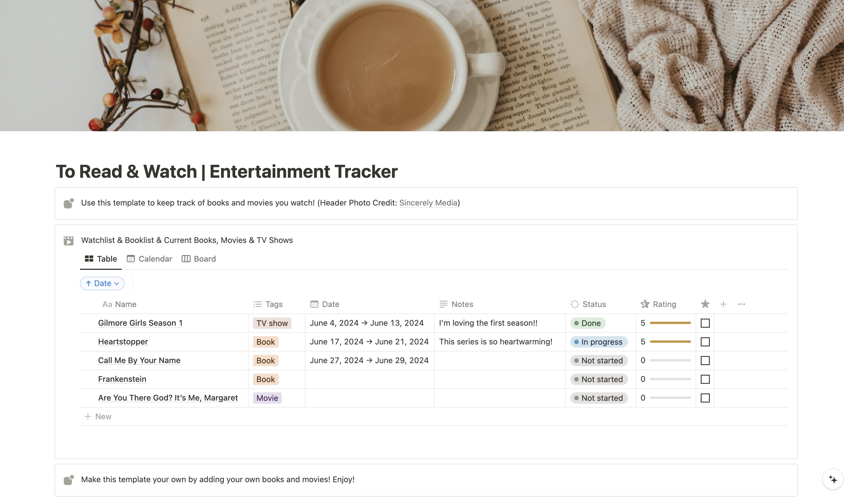Click Call Me By Your Name rating bar
Image resolution: width=844 pixels, height=504 pixels.
click(670, 360)
